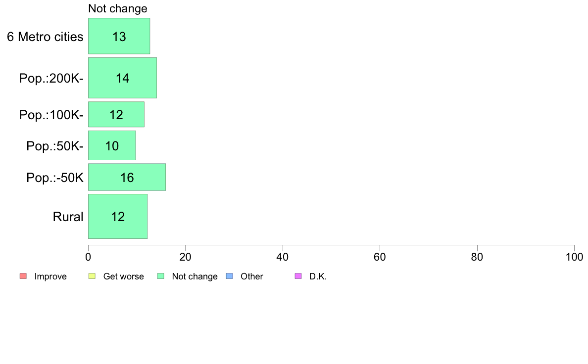The width and height of the screenshot is (588, 364).
Task: Select the Pop.:200K- bar showing 14
Action: pyautogui.click(x=123, y=78)
